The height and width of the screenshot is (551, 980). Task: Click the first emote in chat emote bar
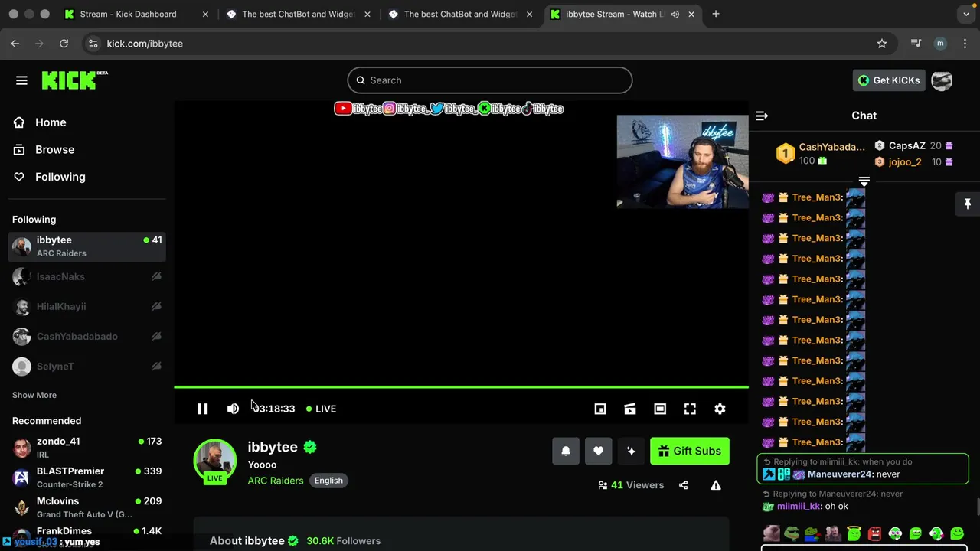[772, 533]
